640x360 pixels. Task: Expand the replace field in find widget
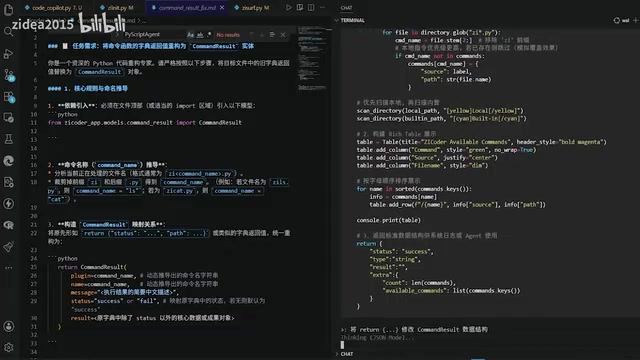click(x=117, y=35)
